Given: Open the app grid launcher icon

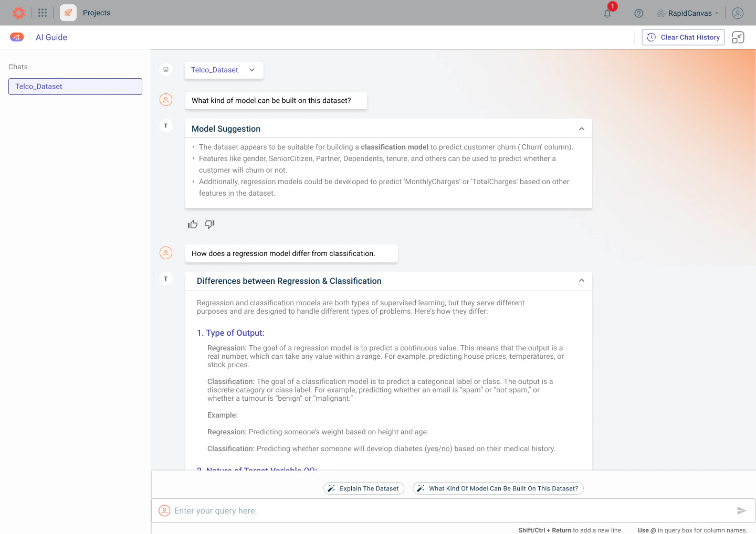Looking at the screenshot, I should pos(43,13).
